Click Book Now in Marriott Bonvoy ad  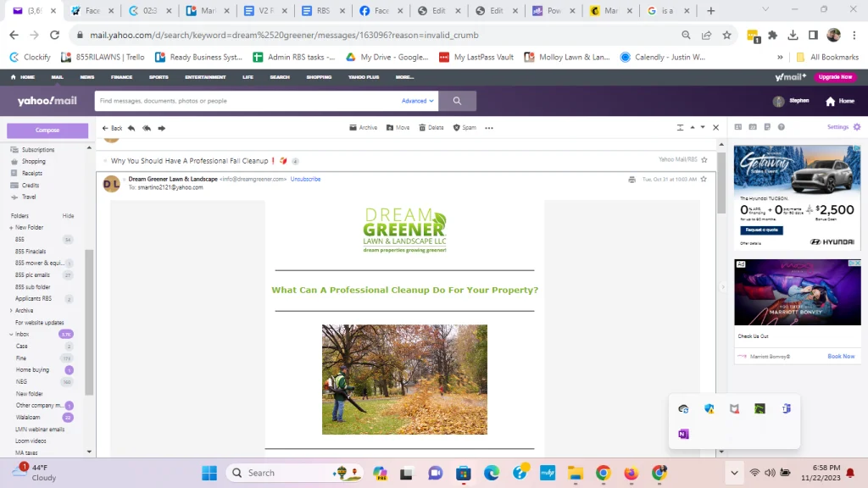tap(841, 357)
